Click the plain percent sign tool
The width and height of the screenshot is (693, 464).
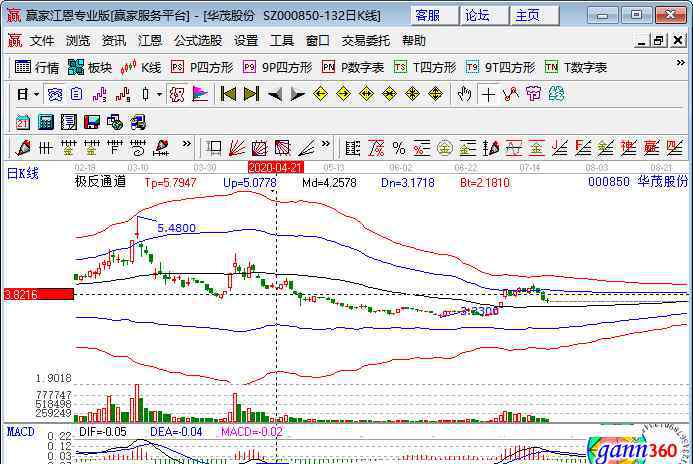pos(399,148)
